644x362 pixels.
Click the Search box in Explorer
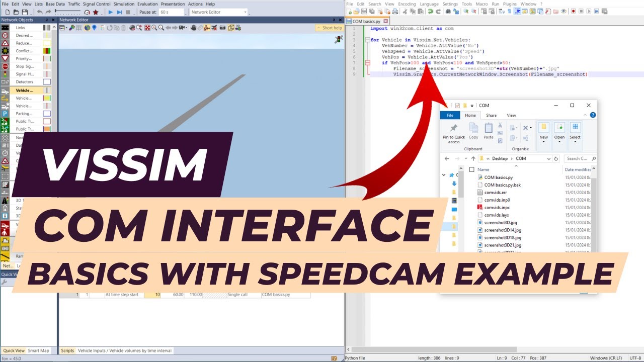click(580, 158)
